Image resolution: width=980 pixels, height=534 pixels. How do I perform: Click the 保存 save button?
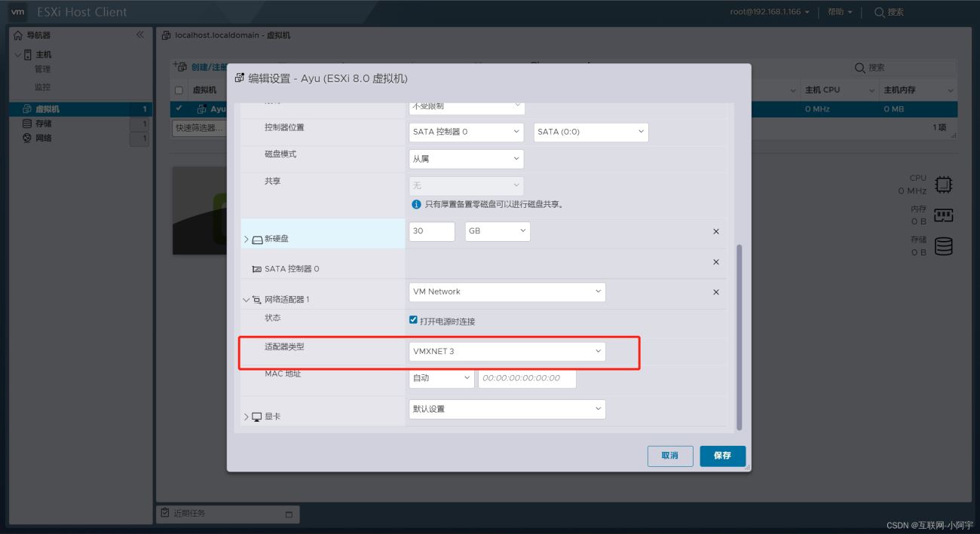coord(723,456)
